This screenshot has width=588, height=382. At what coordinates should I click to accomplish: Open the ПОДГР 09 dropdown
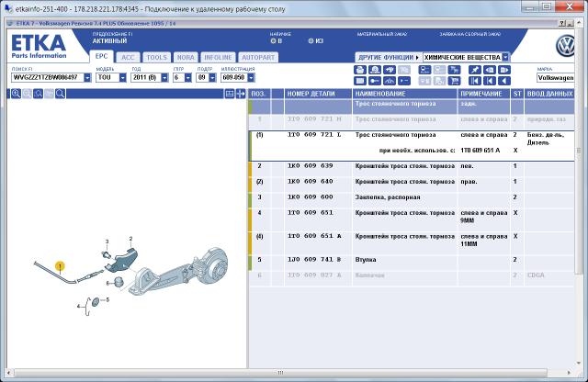coord(212,78)
